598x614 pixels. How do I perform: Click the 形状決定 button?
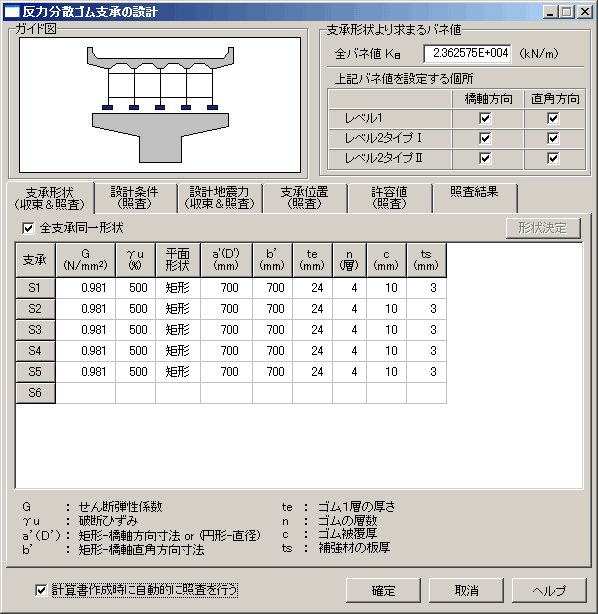pos(543,228)
